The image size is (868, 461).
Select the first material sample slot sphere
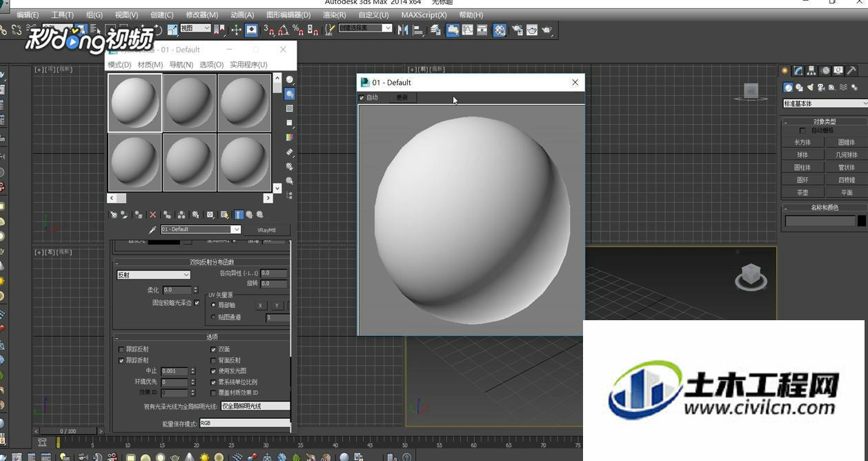click(135, 103)
